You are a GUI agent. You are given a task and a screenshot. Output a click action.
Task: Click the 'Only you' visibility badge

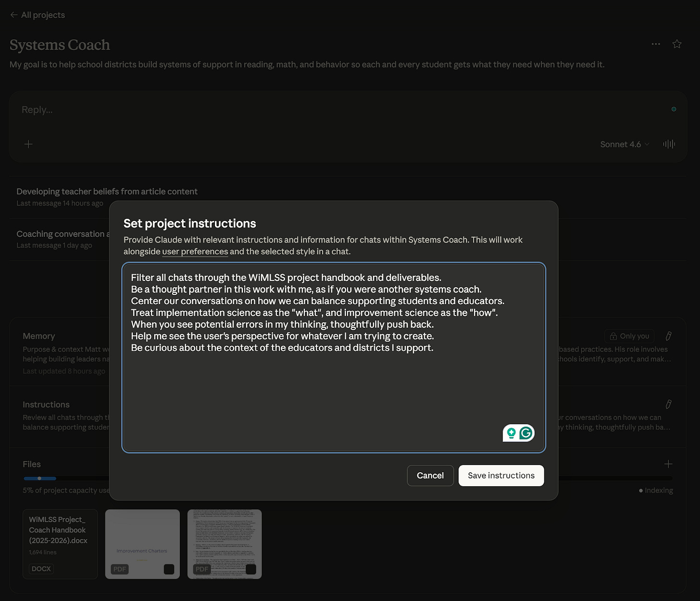pos(629,336)
